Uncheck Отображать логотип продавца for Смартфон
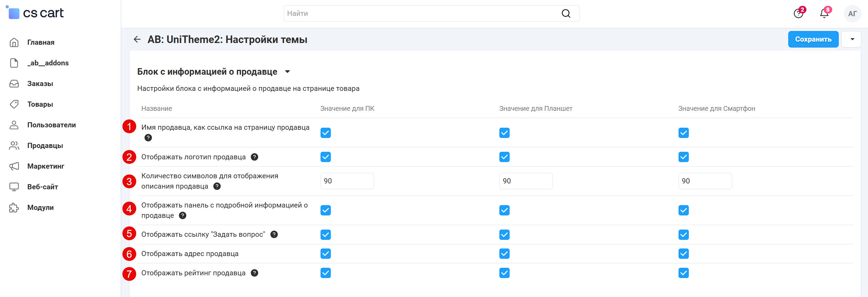Screen dimensions: 868x297 point(684,157)
